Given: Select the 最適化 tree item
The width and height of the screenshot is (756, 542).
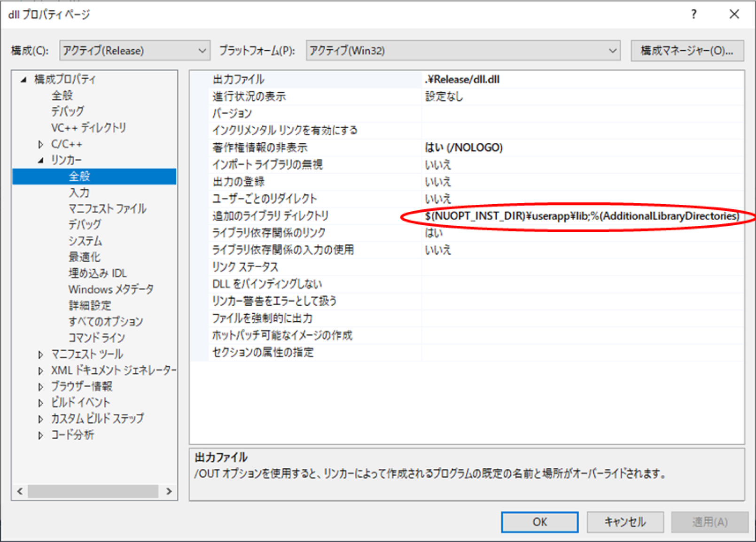Looking at the screenshot, I should click(x=84, y=257).
